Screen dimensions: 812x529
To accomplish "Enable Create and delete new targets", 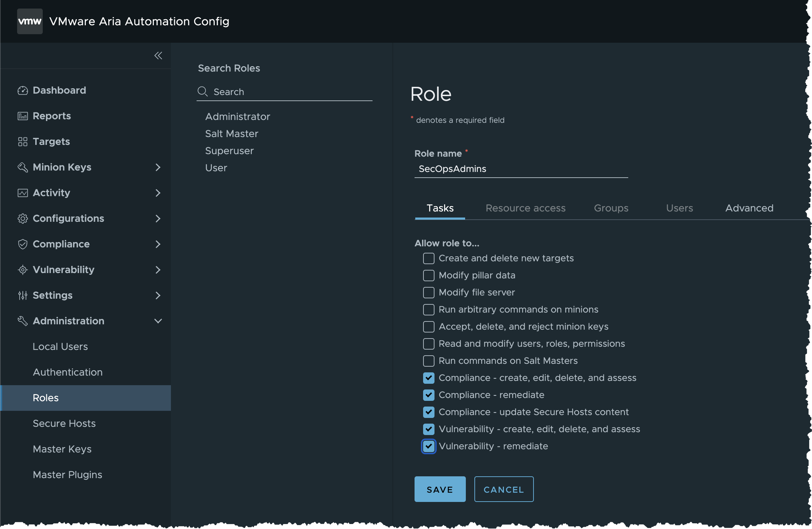I will click(x=429, y=258).
